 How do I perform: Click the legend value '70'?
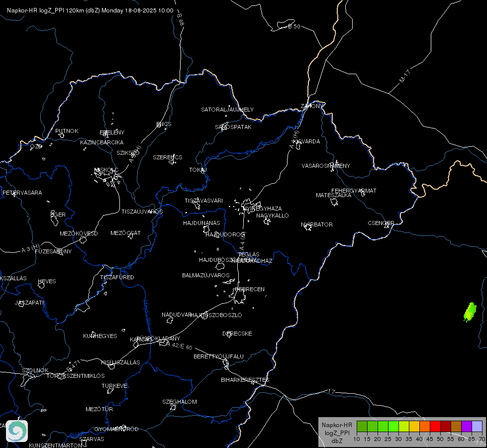(x=482, y=440)
